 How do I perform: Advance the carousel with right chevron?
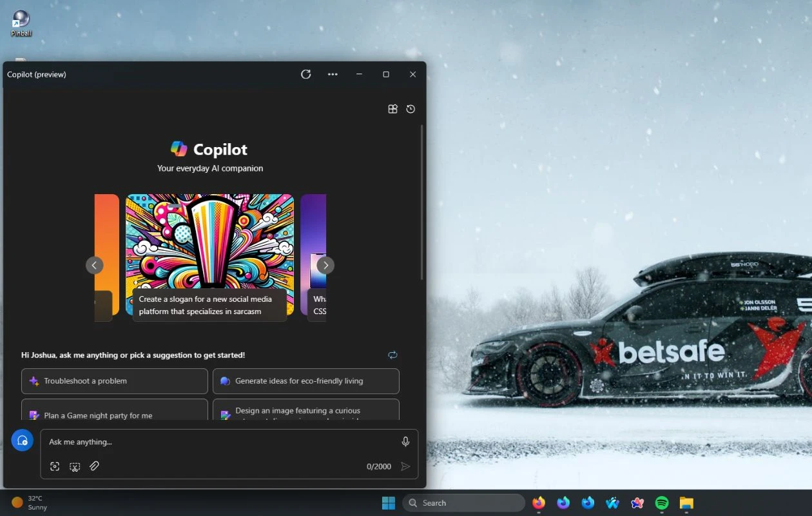coord(325,265)
